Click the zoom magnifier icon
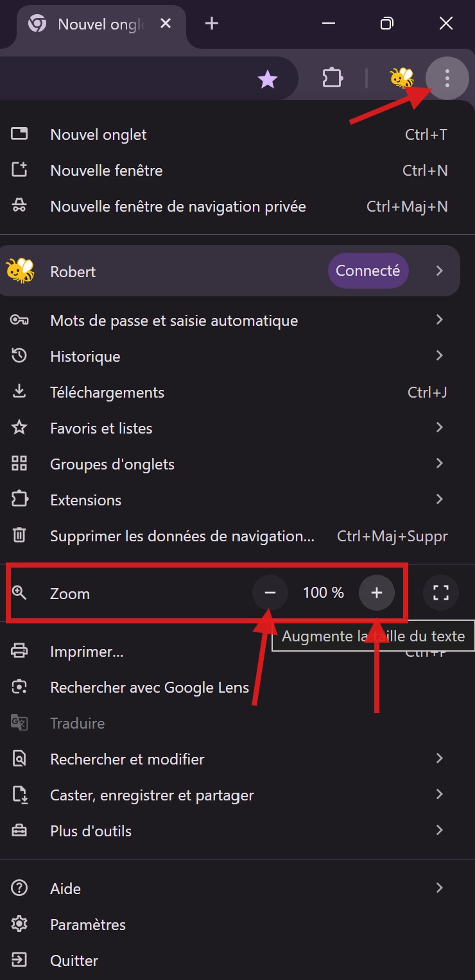475x980 pixels. tap(20, 593)
